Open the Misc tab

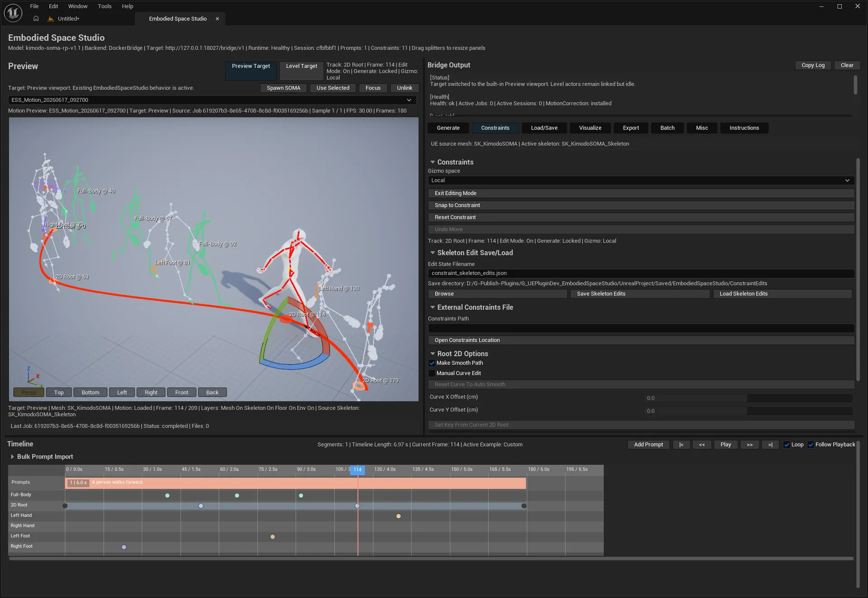click(702, 128)
